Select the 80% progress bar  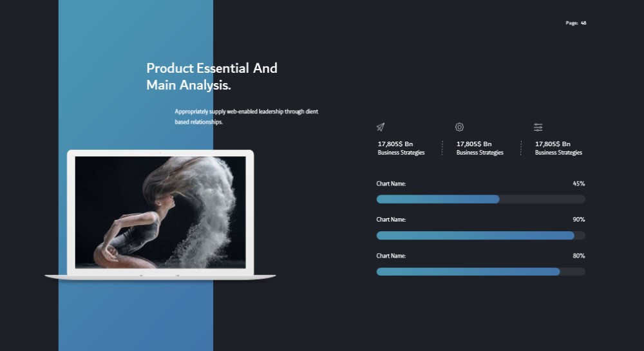click(480, 271)
